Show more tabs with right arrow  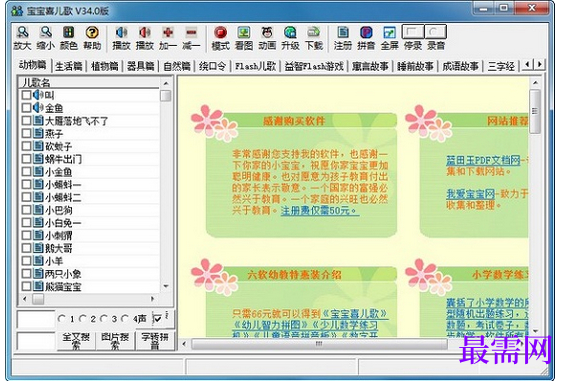click(x=539, y=64)
